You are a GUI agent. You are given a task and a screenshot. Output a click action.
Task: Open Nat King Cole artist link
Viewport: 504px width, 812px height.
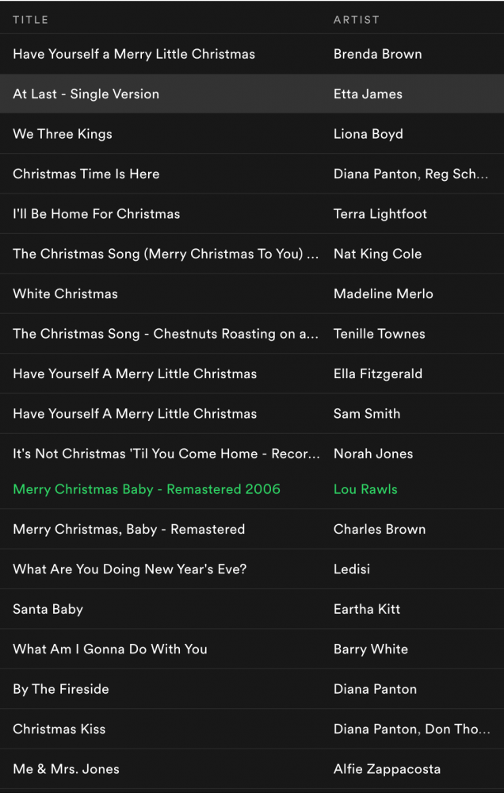(378, 254)
